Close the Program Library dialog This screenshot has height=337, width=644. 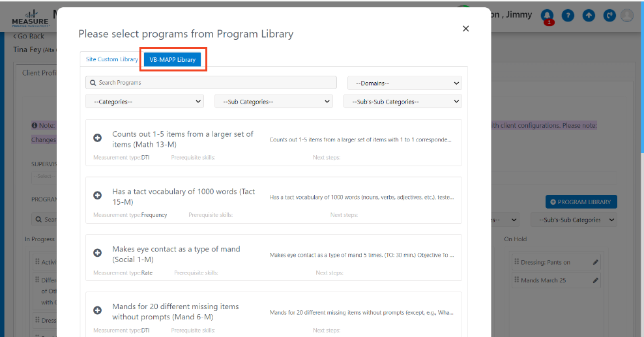tap(466, 29)
